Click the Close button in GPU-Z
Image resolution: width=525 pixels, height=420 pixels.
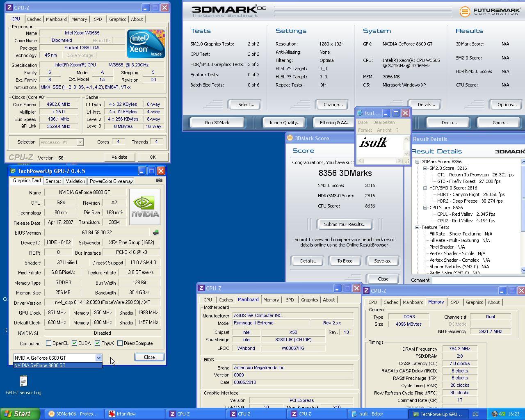click(149, 357)
